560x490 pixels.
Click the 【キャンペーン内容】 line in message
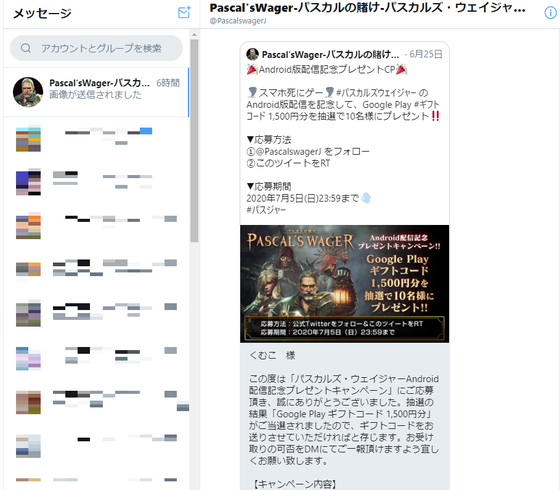pos(295,484)
